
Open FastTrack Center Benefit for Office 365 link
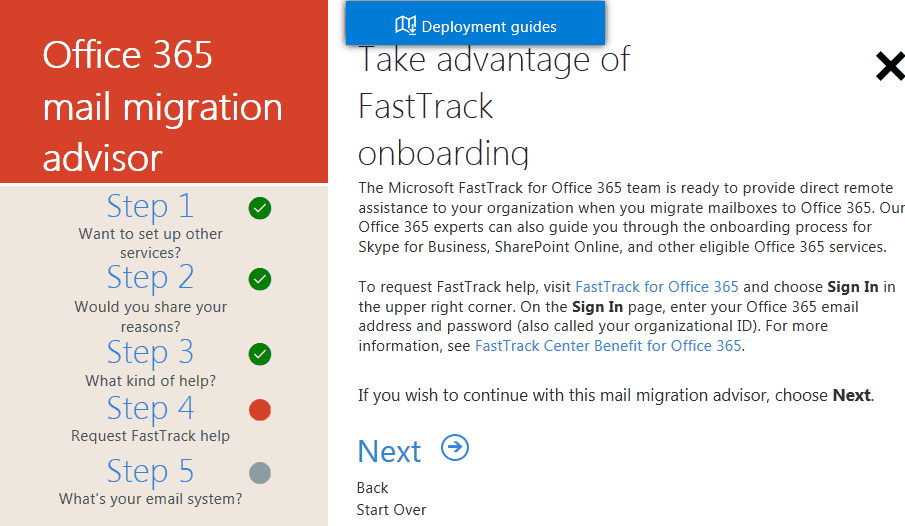[608, 346]
